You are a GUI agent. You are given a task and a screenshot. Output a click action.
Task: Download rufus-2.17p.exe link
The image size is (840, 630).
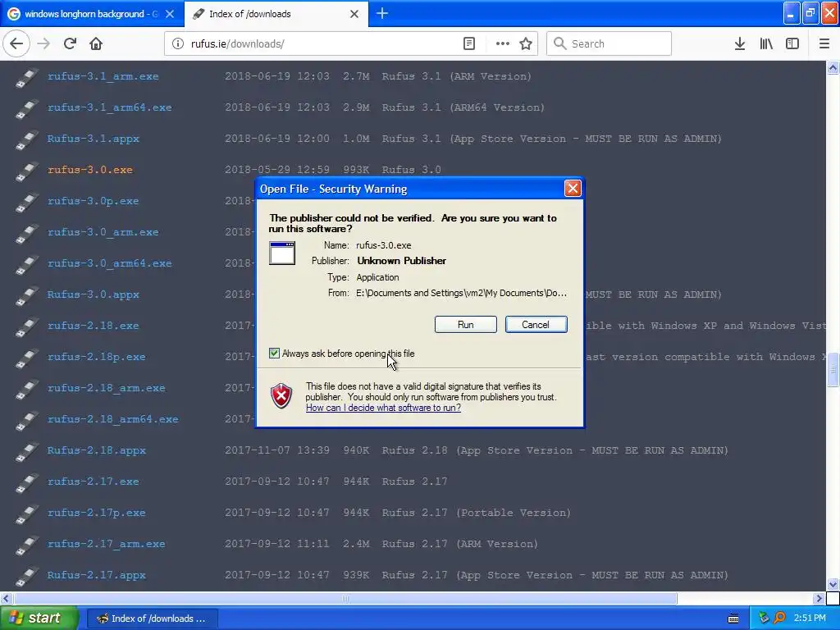click(x=97, y=513)
